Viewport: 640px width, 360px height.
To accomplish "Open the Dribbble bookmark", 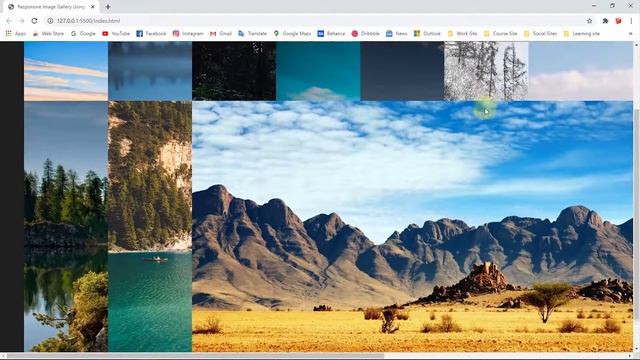I will click(366, 33).
